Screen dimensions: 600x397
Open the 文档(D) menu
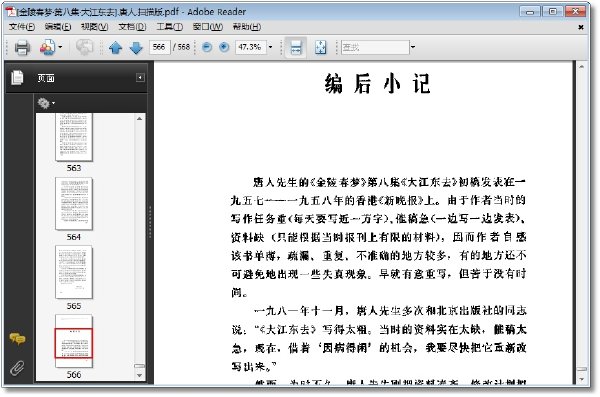click(x=132, y=27)
